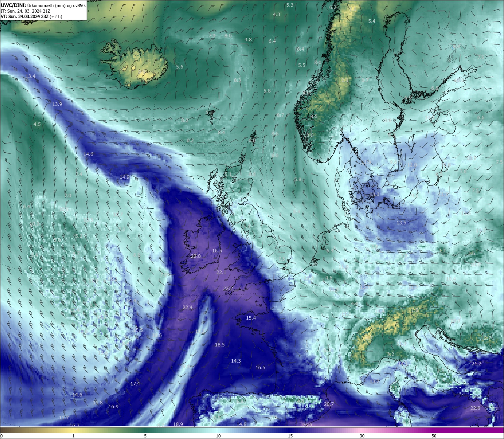Select the 6.4 map value

click(x=272, y=41)
